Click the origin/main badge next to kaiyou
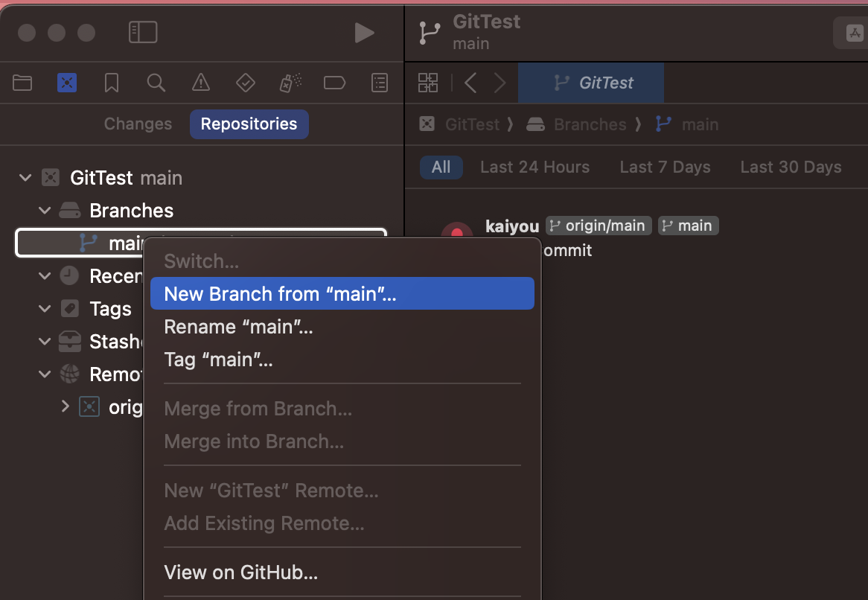Screen dimensions: 868x600 point(598,225)
